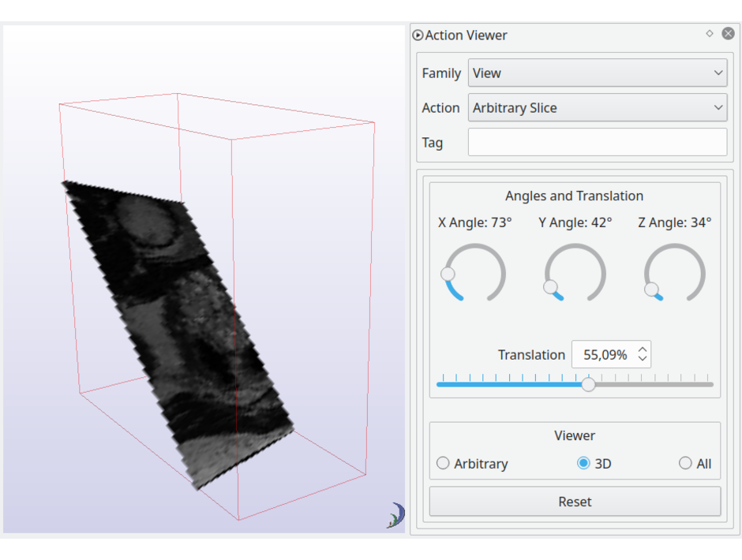Screen dimensions: 742x560
Task: Increase Translation with the up arrow
Action: click(x=643, y=349)
